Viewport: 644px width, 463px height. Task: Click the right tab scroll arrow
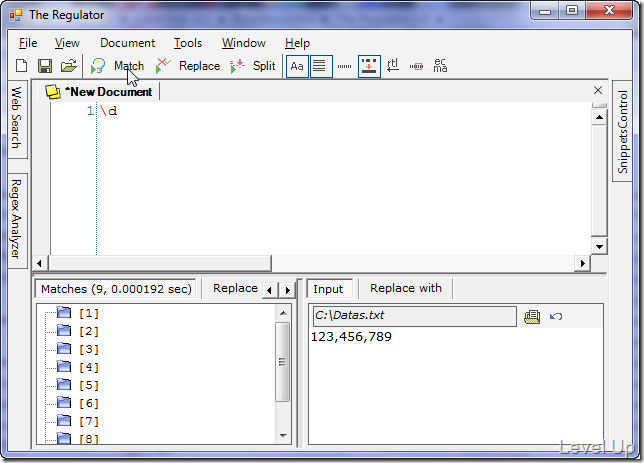pos(288,290)
